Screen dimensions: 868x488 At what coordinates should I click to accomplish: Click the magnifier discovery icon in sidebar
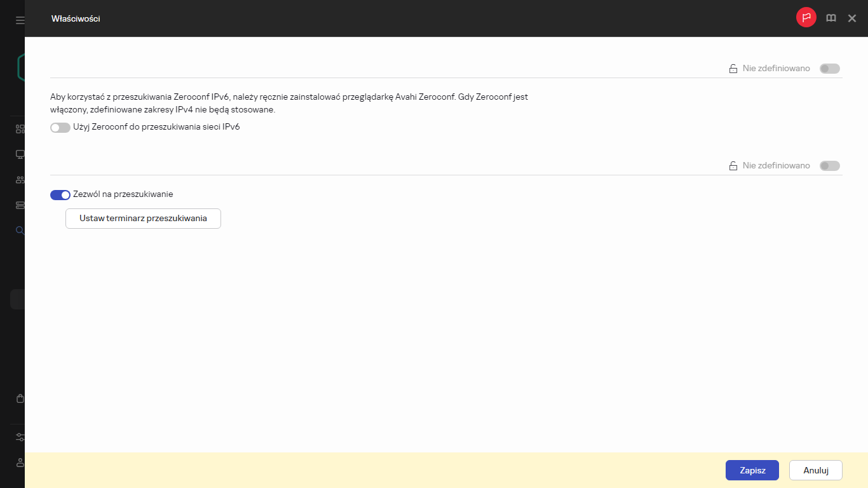point(20,231)
